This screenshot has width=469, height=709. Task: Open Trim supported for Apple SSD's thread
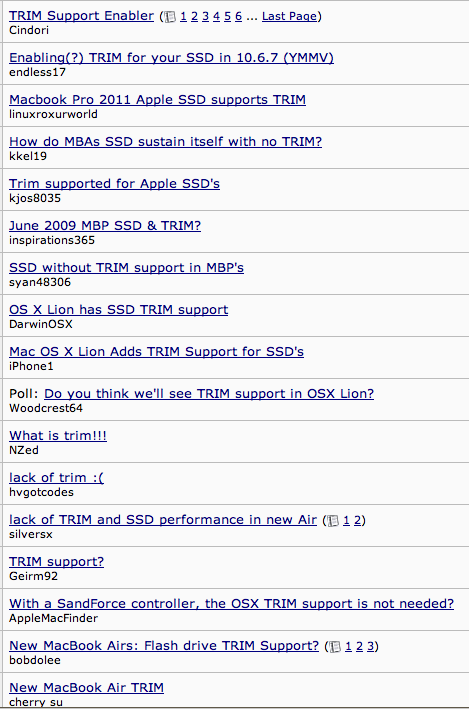[114, 184]
